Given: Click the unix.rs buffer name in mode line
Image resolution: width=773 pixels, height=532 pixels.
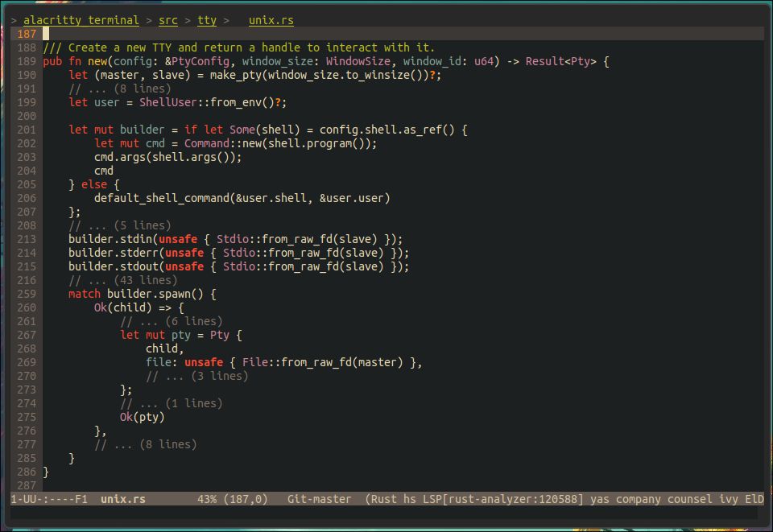Looking at the screenshot, I should click(122, 499).
